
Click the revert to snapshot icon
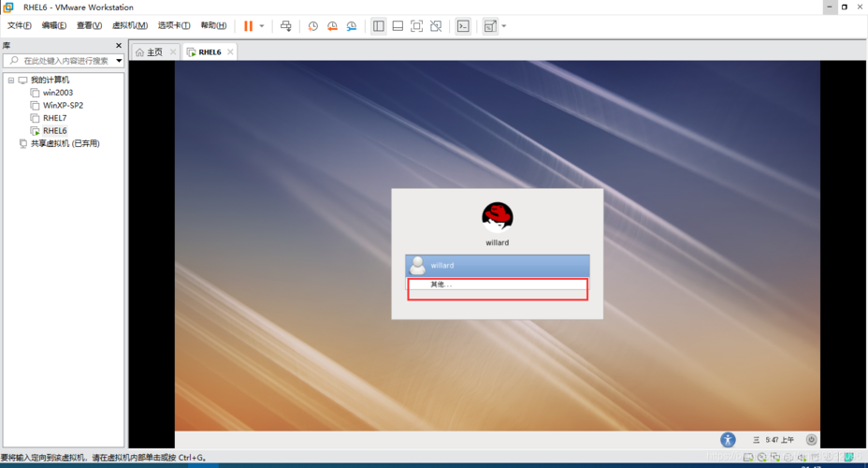click(x=332, y=26)
